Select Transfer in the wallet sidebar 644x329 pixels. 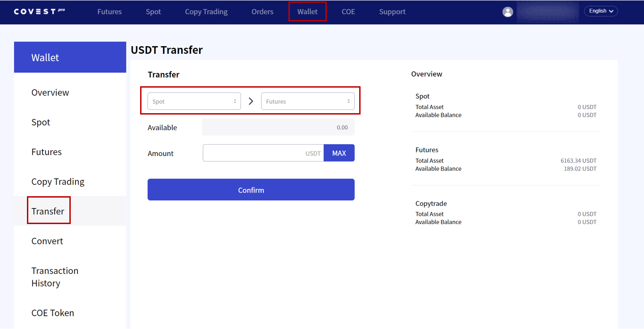point(48,211)
